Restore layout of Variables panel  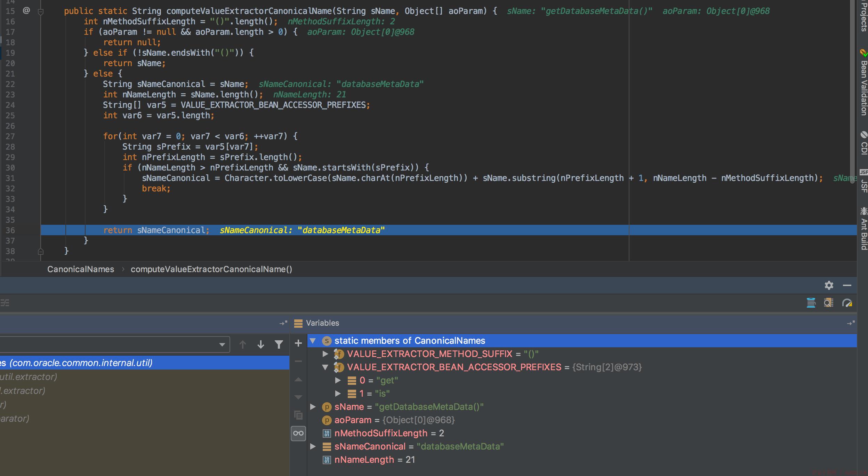coord(851,323)
